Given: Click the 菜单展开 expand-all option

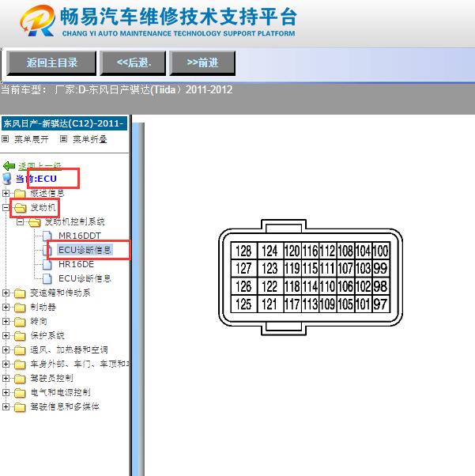Looking at the screenshot, I should pyautogui.click(x=32, y=139).
